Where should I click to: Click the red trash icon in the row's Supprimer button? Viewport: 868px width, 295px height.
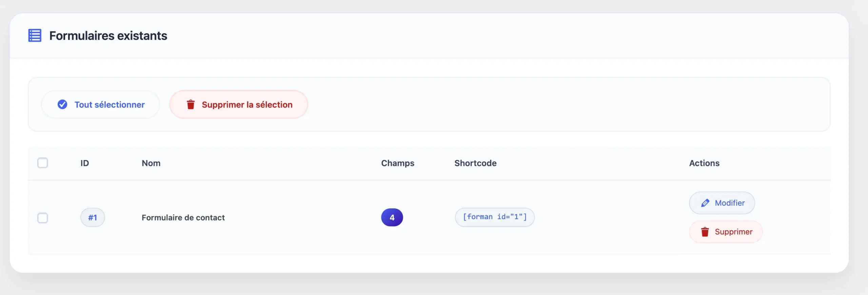pos(705,232)
